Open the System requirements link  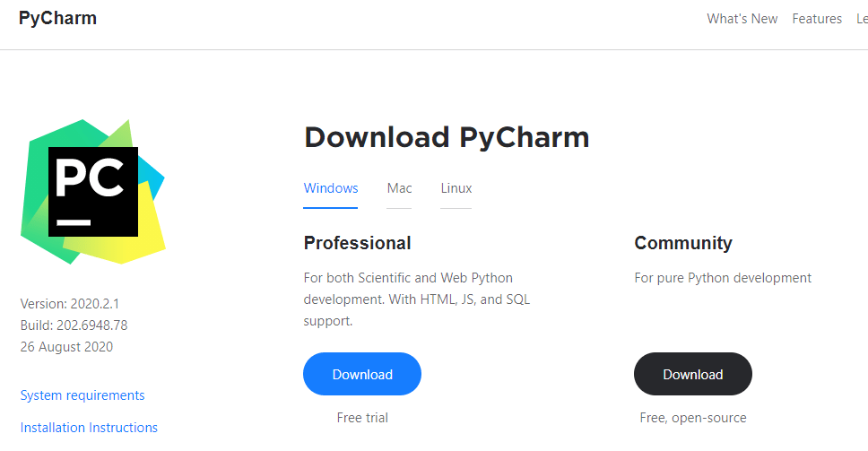click(82, 395)
